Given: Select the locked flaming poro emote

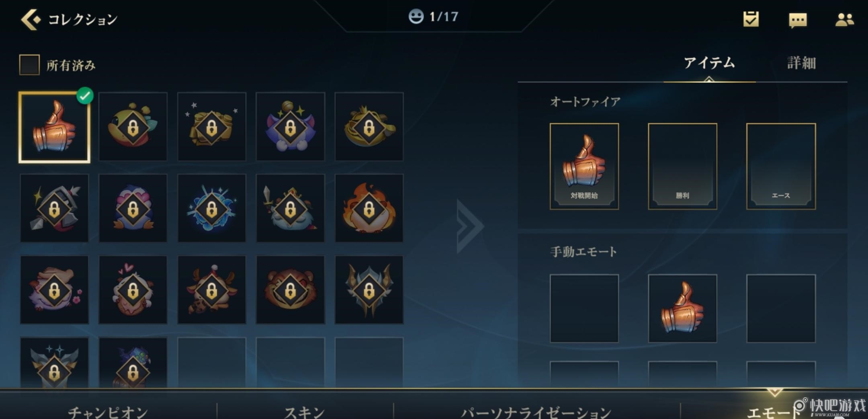Looking at the screenshot, I should [x=369, y=208].
